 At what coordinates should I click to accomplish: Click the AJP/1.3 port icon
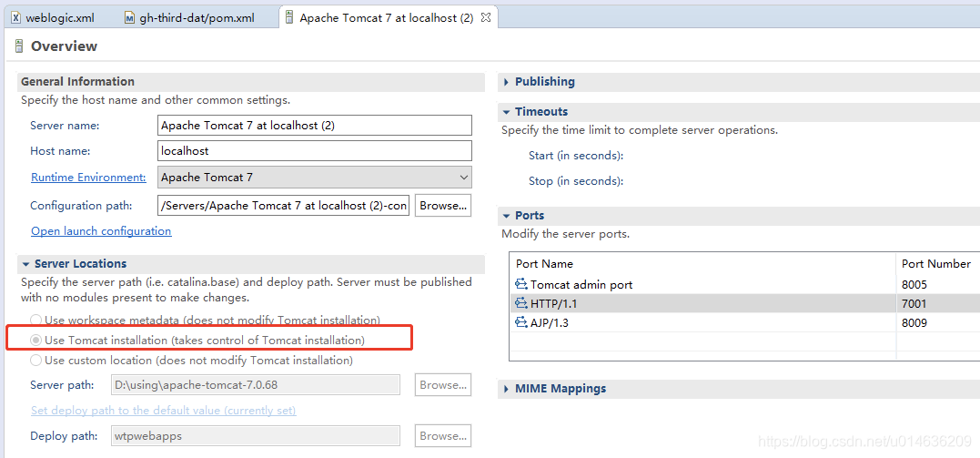[x=521, y=323]
